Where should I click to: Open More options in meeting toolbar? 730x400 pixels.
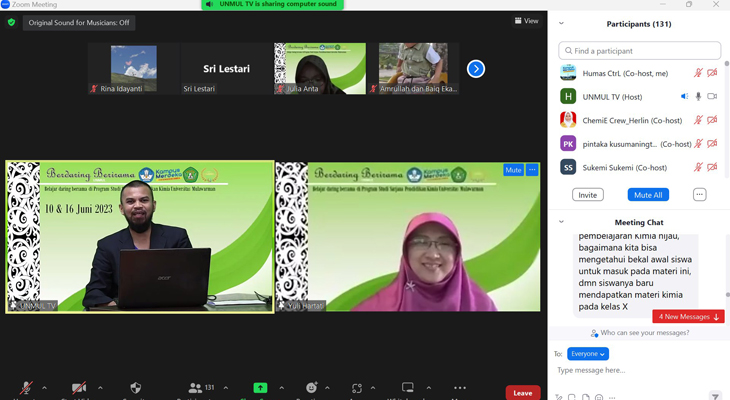[459, 388]
